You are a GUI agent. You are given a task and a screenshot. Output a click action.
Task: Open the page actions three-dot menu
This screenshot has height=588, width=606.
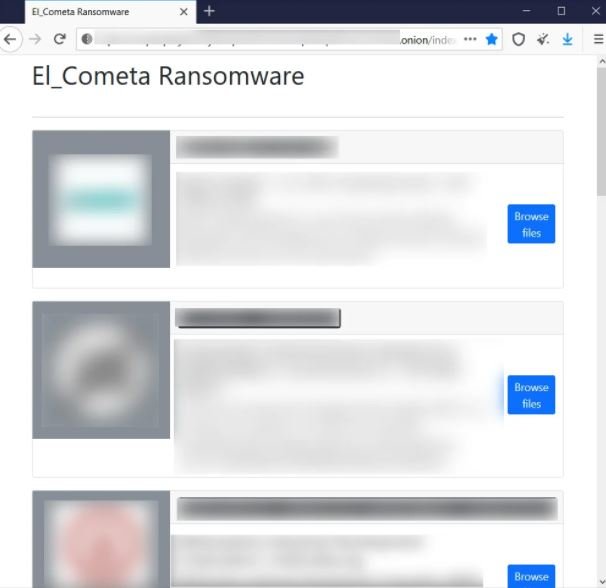pos(470,39)
